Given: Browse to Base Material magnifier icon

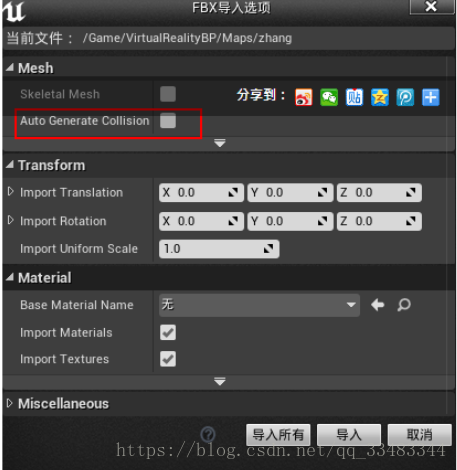Looking at the screenshot, I should pyautogui.click(x=404, y=305).
